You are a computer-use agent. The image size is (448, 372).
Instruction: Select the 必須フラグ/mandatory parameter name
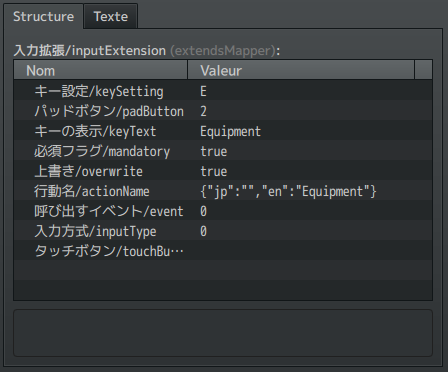tap(102, 151)
